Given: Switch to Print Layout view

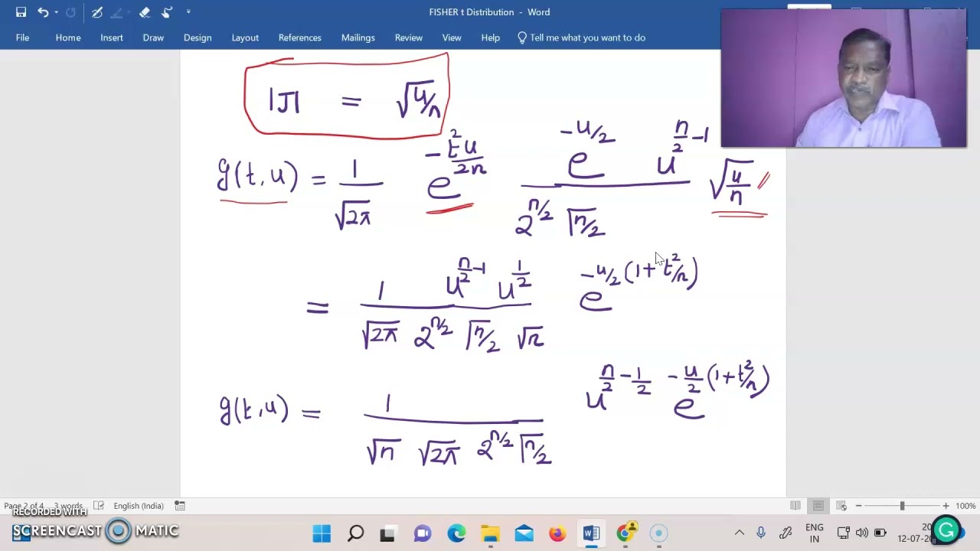Looking at the screenshot, I should click(x=818, y=506).
